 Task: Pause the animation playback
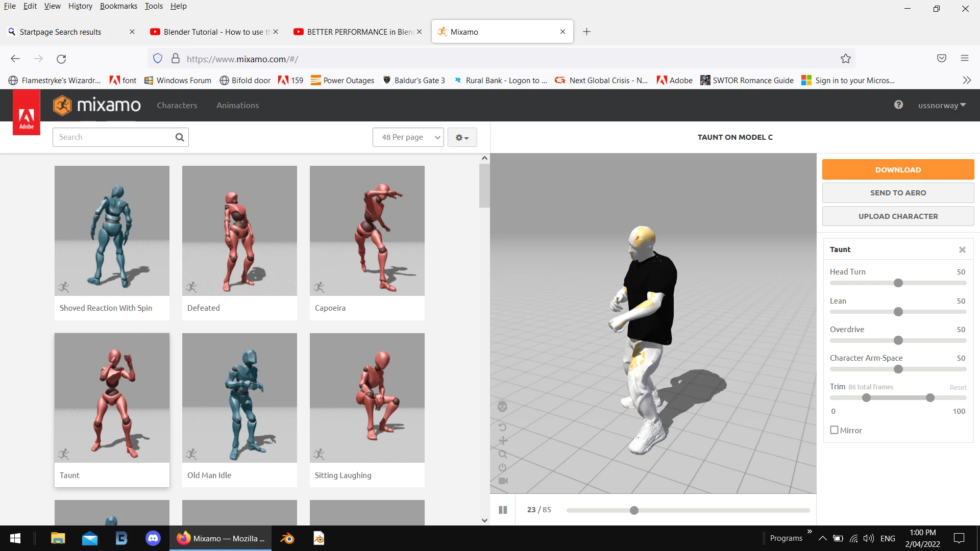(x=503, y=510)
